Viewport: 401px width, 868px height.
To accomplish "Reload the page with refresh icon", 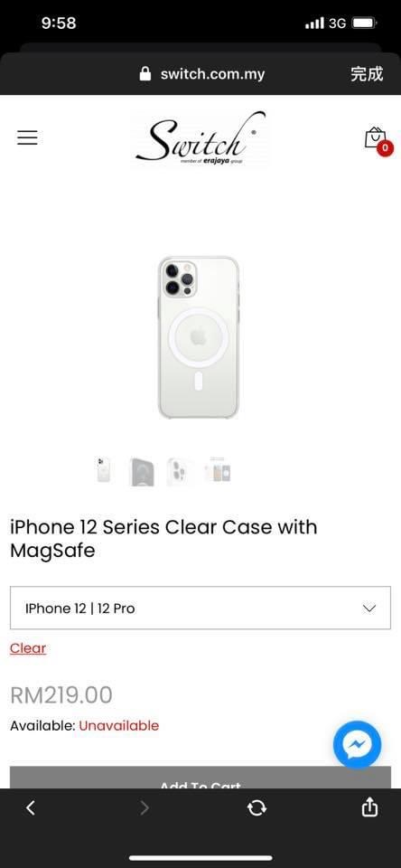I will (256, 808).
